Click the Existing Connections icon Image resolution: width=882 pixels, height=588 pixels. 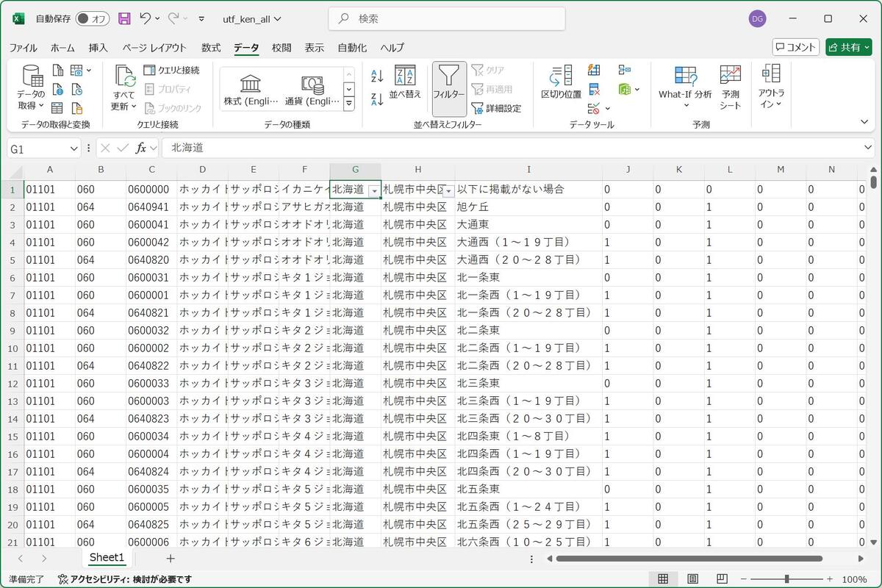76,107
